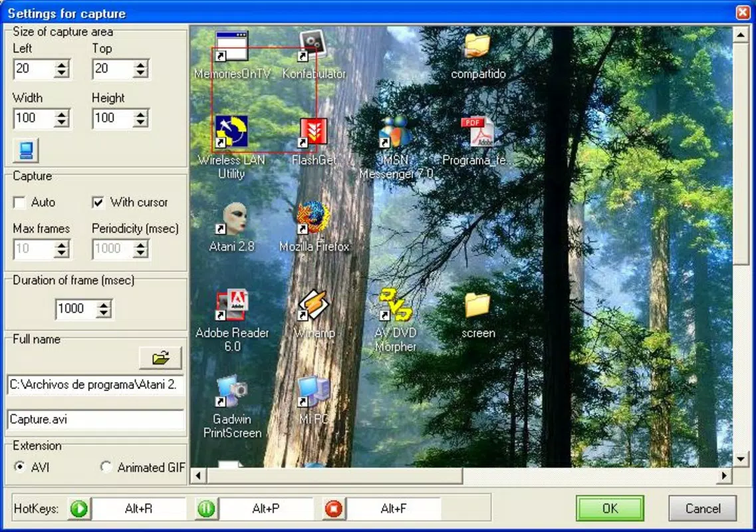The height and width of the screenshot is (532, 756).
Task: Increase the Height value with up arrow
Action: [x=140, y=114]
